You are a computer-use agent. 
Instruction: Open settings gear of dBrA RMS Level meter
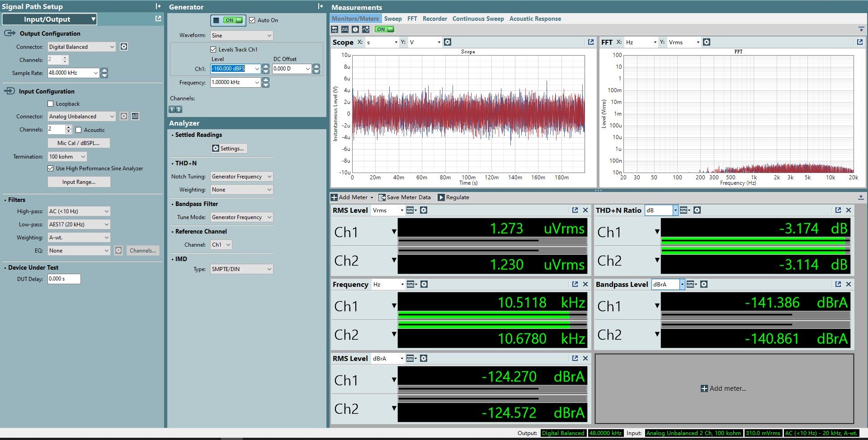click(x=424, y=358)
